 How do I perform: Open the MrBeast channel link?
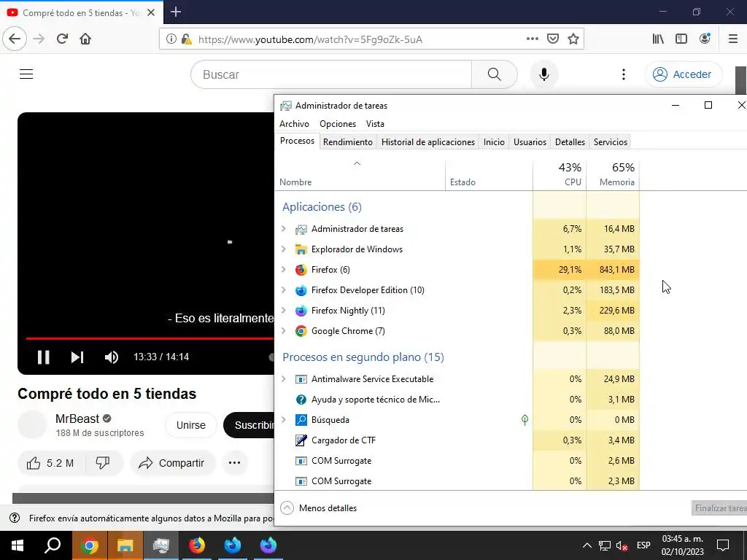click(x=77, y=419)
